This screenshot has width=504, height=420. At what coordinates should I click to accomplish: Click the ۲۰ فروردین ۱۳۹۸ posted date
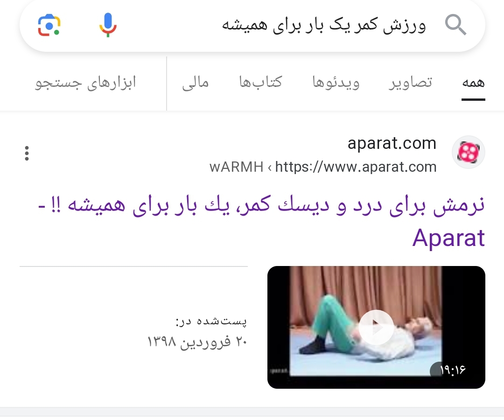[197, 341]
